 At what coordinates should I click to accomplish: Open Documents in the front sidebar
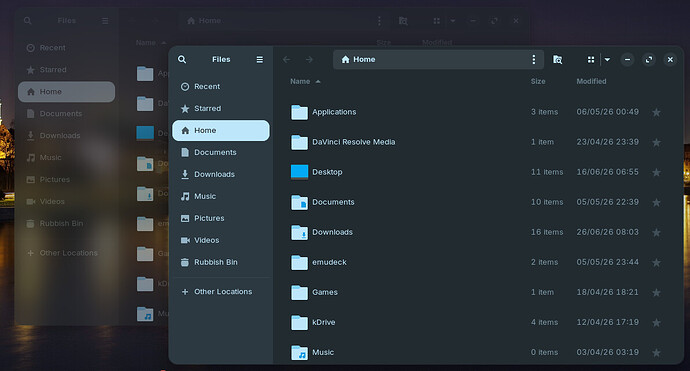tap(221, 152)
